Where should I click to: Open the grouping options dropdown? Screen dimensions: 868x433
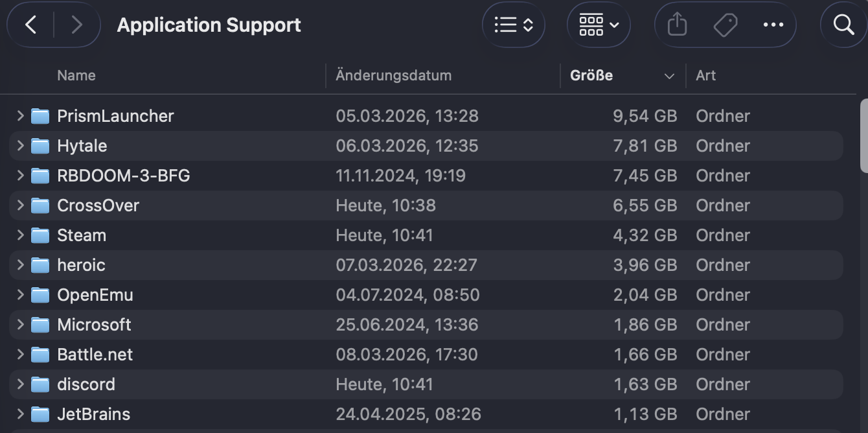click(599, 25)
